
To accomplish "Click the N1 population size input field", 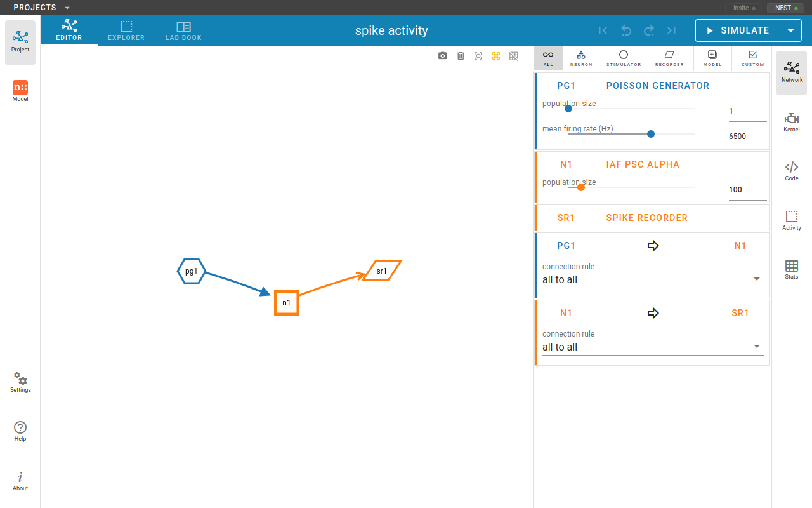I will [747, 190].
